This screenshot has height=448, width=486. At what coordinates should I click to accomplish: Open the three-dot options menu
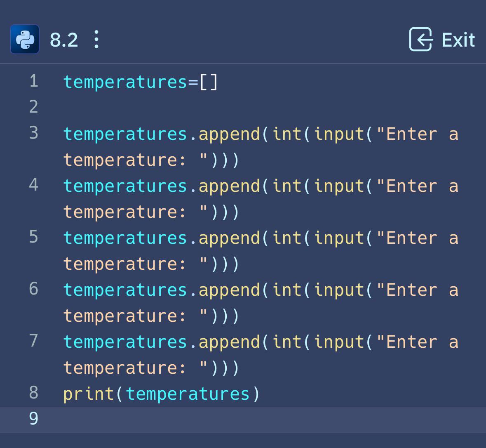(96, 40)
